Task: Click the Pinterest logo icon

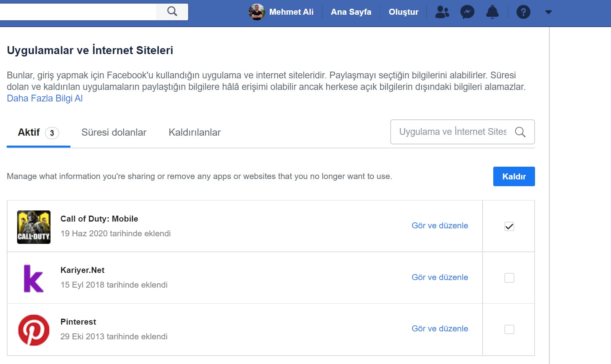Action: [34, 330]
